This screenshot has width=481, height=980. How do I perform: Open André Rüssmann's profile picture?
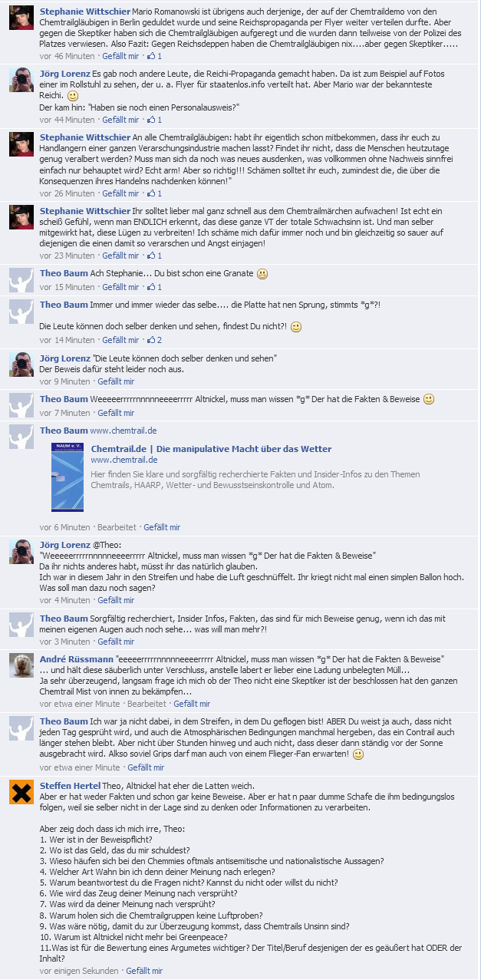(21, 666)
